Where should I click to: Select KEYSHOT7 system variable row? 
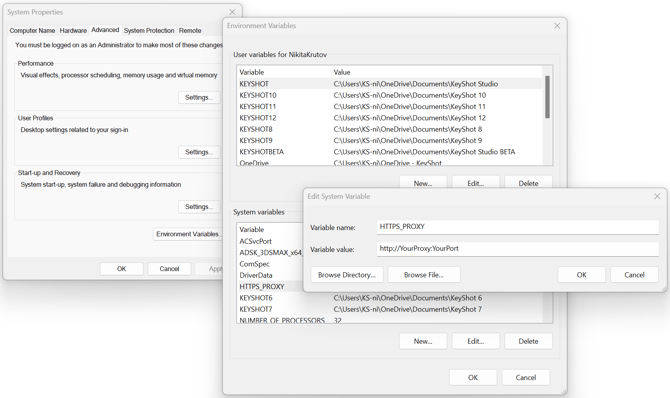click(x=390, y=309)
